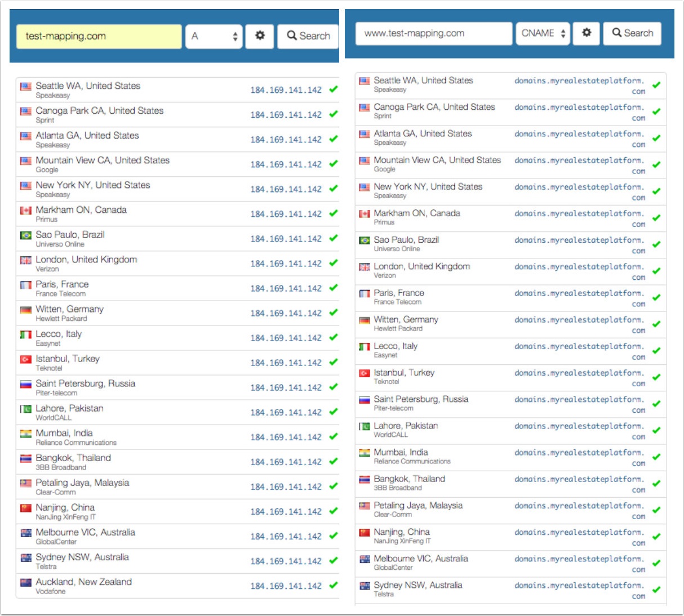This screenshot has height=616, width=684.
Task: Click India flag for Mumbai in left panel
Action: pyautogui.click(x=26, y=434)
